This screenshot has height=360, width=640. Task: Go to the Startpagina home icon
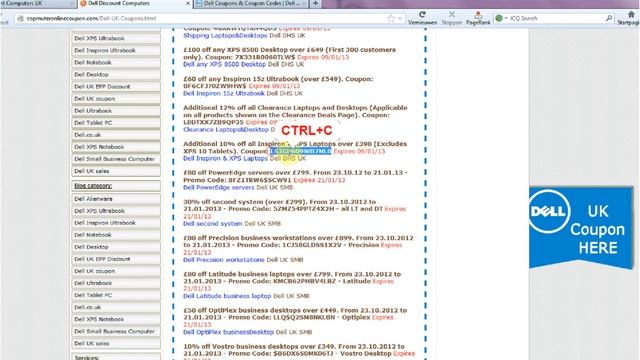tap(631, 18)
